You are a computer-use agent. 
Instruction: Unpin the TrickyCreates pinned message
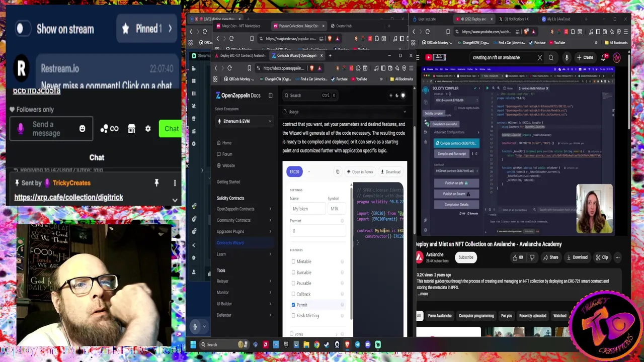click(x=156, y=183)
